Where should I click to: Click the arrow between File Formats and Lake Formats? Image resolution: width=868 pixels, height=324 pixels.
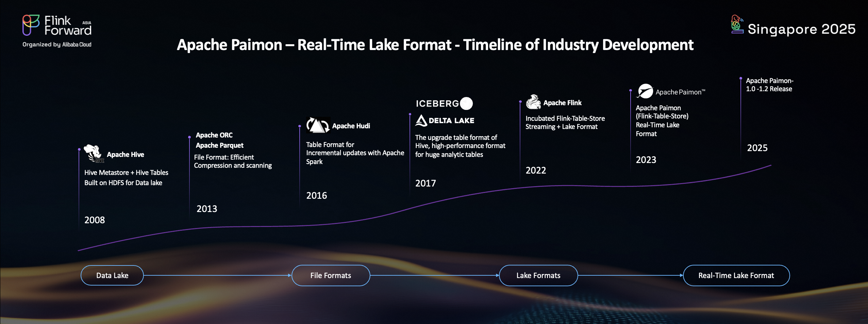[x=434, y=275]
